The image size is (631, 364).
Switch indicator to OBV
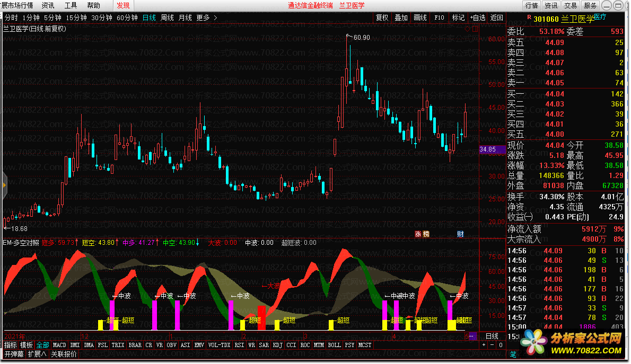(172, 345)
